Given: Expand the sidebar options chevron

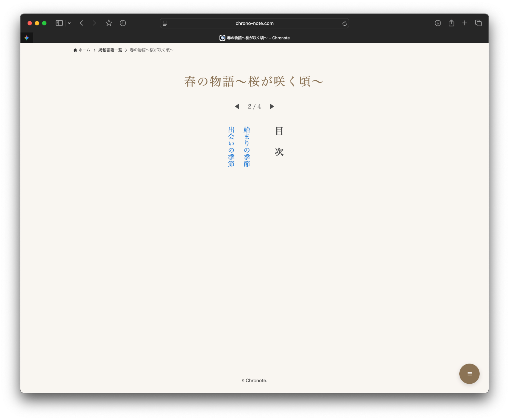Looking at the screenshot, I should [x=69, y=23].
